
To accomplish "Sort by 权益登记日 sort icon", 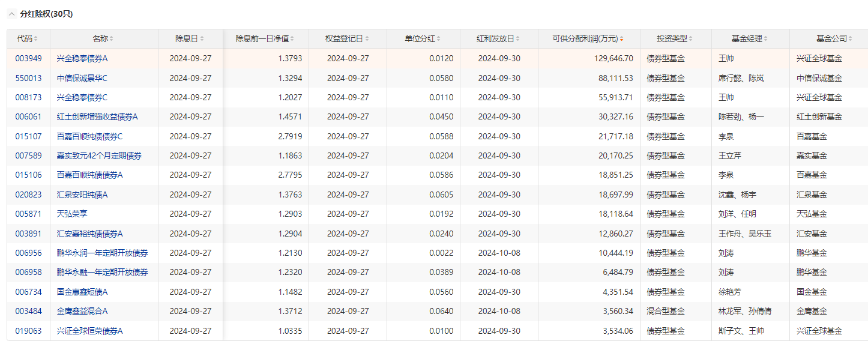I will pyautogui.click(x=367, y=39).
